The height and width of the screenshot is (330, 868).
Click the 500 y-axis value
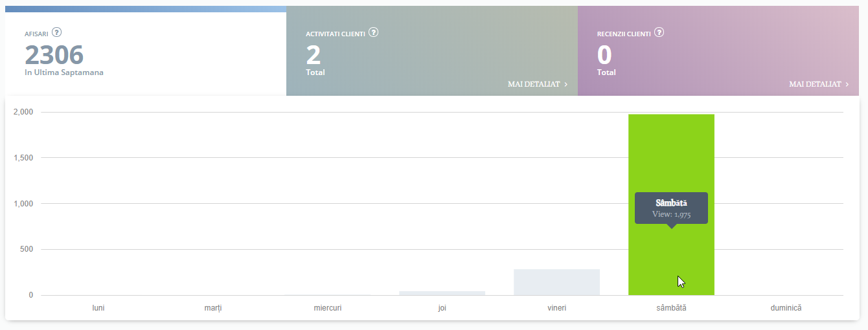click(26, 249)
